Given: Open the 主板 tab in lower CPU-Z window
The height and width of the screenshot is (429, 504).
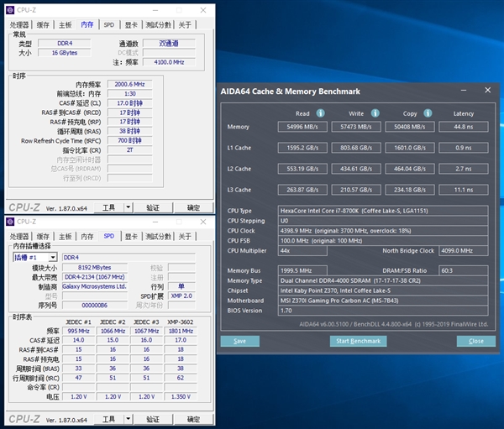Looking at the screenshot, I should (x=65, y=237).
